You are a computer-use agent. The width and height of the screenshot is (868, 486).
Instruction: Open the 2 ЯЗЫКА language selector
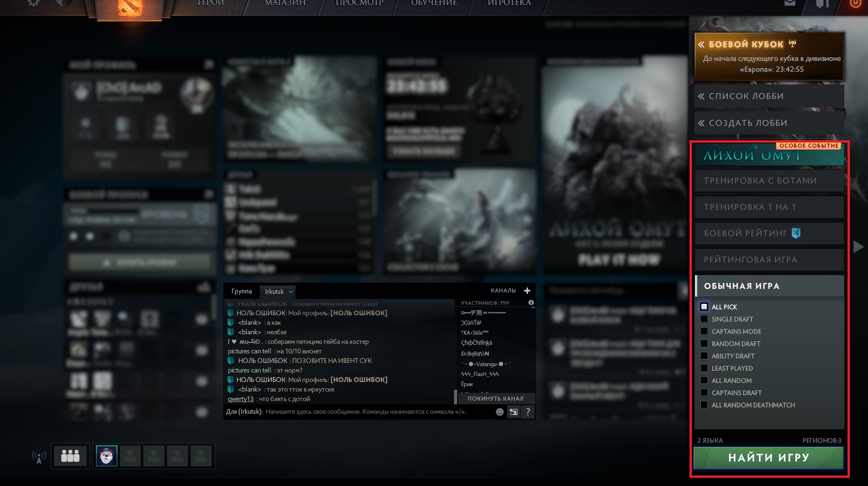[710, 441]
